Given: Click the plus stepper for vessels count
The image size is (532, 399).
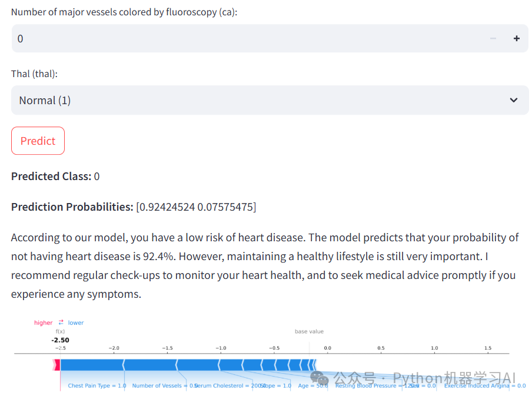Looking at the screenshot, I should tap(516, 39).
